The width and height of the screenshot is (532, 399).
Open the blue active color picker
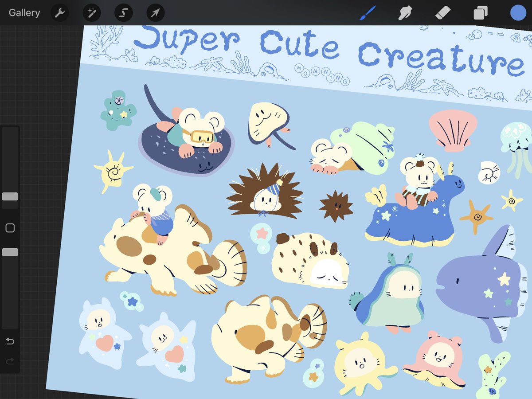point(518,13)
